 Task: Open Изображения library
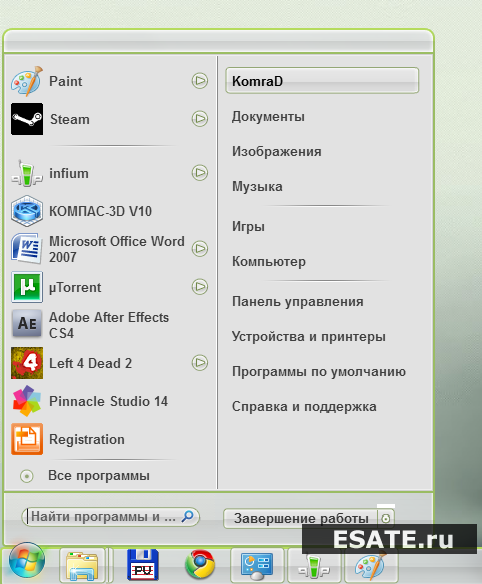coord(276,152)
